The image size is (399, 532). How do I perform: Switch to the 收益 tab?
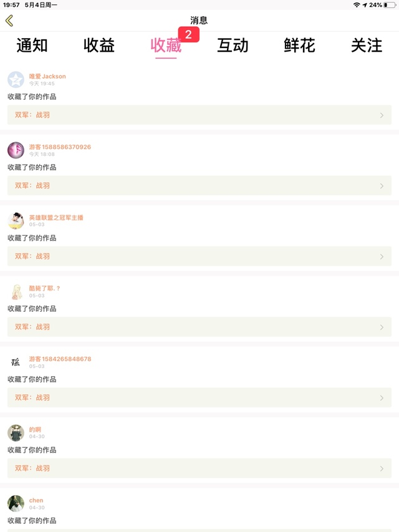[x=99, y=46]
